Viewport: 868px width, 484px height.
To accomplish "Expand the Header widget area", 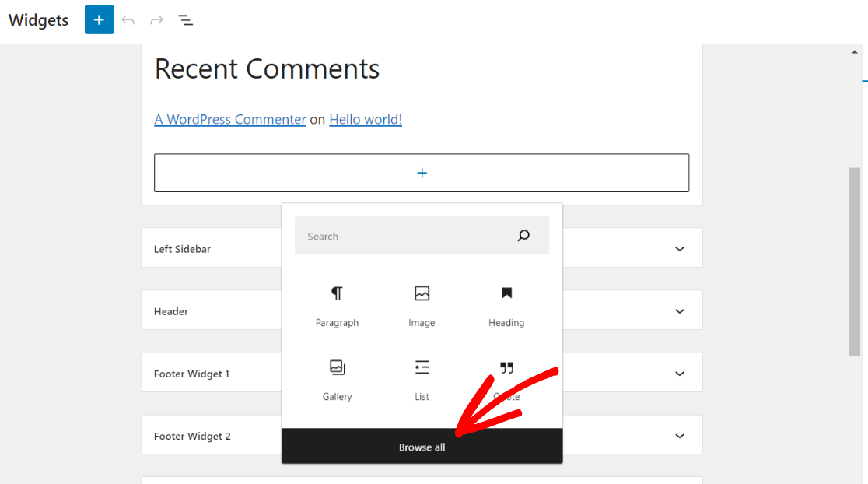I will pos(679,310).
